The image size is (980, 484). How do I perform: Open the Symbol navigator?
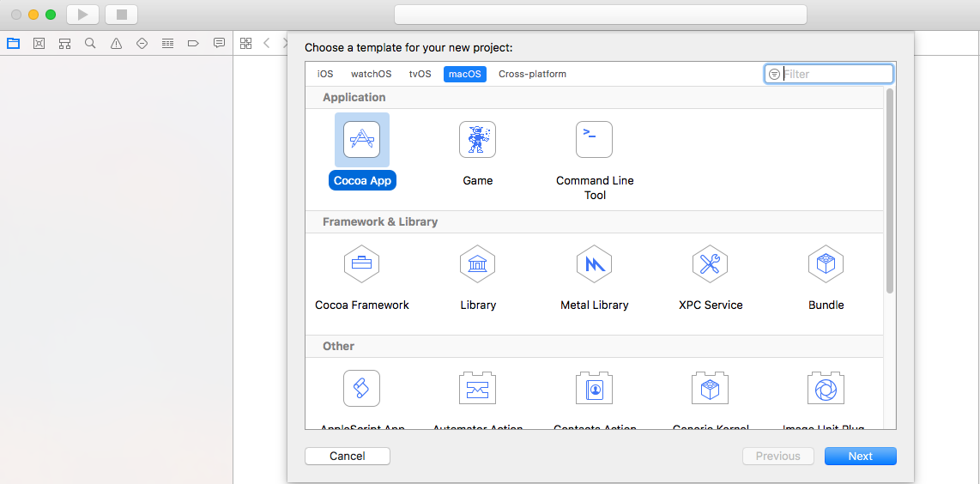[x=64, y=43]
